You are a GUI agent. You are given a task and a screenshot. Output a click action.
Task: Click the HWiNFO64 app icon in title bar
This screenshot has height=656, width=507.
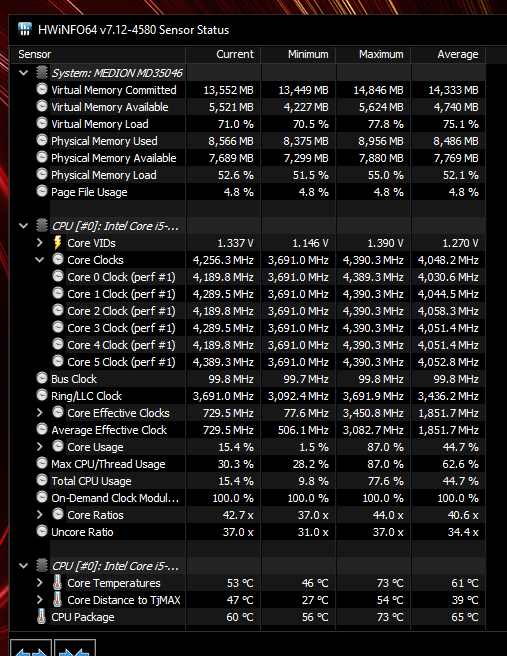point(25,29)
